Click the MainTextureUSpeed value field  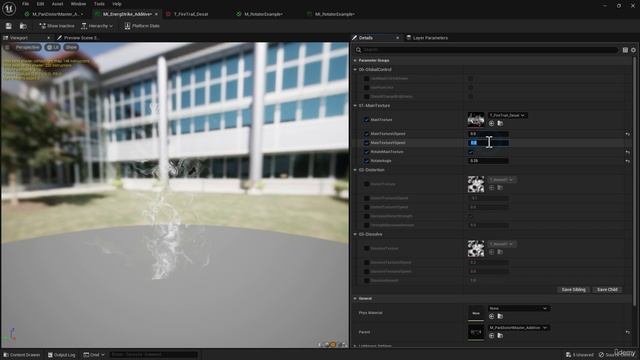[x=488, y=134]
